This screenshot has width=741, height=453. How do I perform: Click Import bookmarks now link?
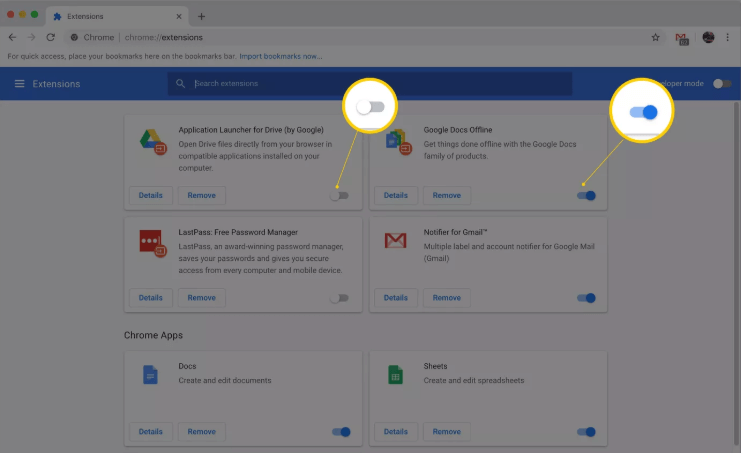(x=281, y=56)
